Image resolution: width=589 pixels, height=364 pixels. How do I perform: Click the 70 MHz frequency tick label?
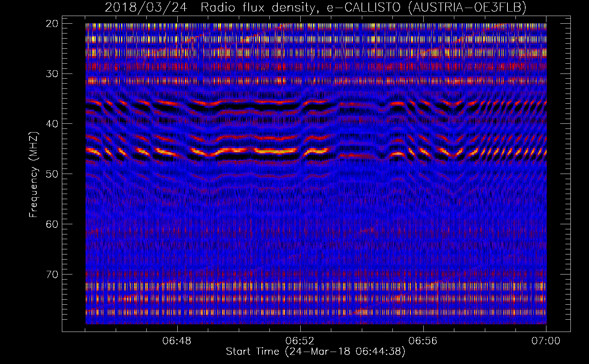pyautogui.click(x=52, y=274)
